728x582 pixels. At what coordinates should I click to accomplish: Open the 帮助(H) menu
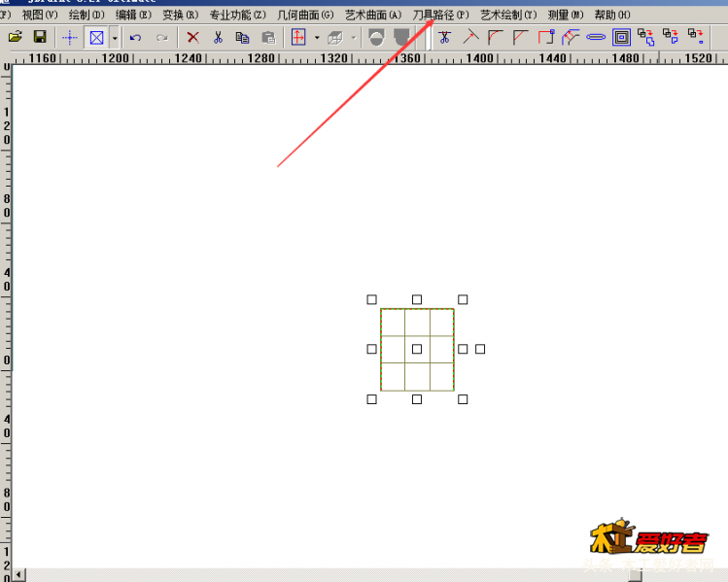(x=612, y=15)
